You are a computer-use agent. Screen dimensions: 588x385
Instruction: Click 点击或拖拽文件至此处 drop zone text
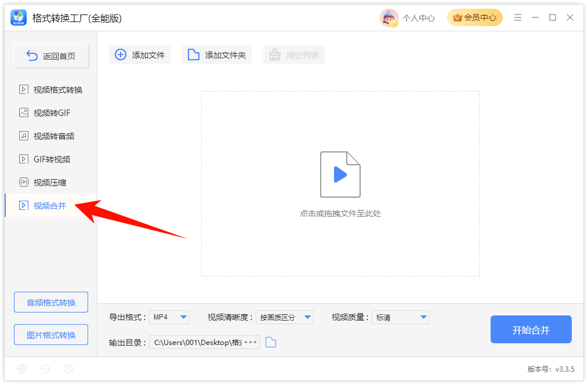(x=340, y=214)
